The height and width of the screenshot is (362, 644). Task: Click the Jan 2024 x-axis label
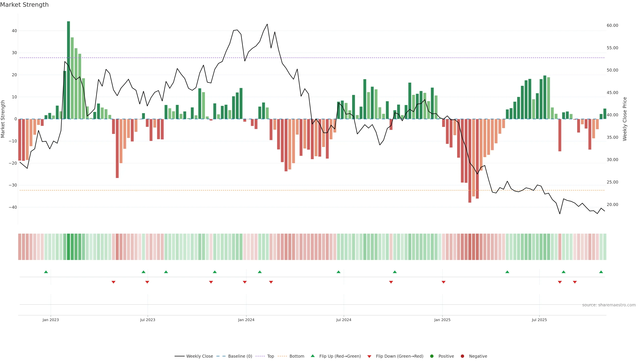tap(246, 320)
